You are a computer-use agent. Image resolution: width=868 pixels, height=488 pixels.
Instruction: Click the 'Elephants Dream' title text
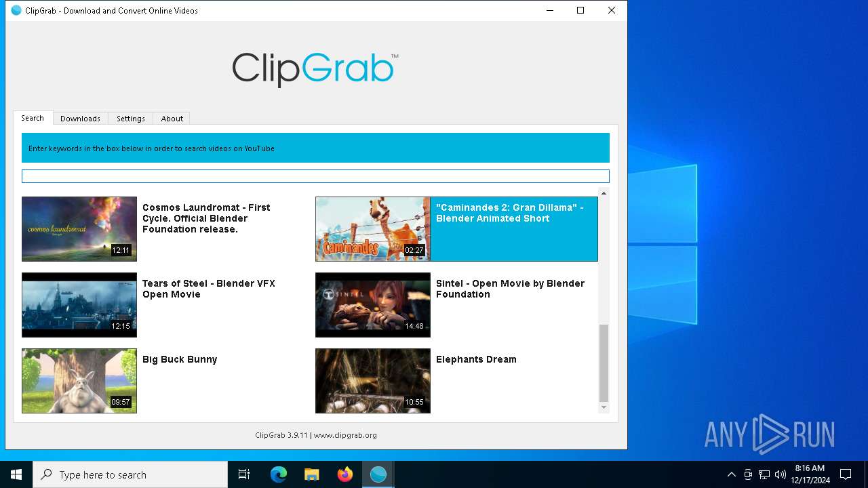[476, 359]
